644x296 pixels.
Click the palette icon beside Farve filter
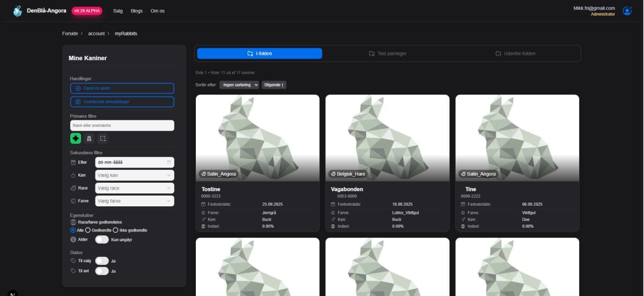pyautogui.click(x=74, y=201)
